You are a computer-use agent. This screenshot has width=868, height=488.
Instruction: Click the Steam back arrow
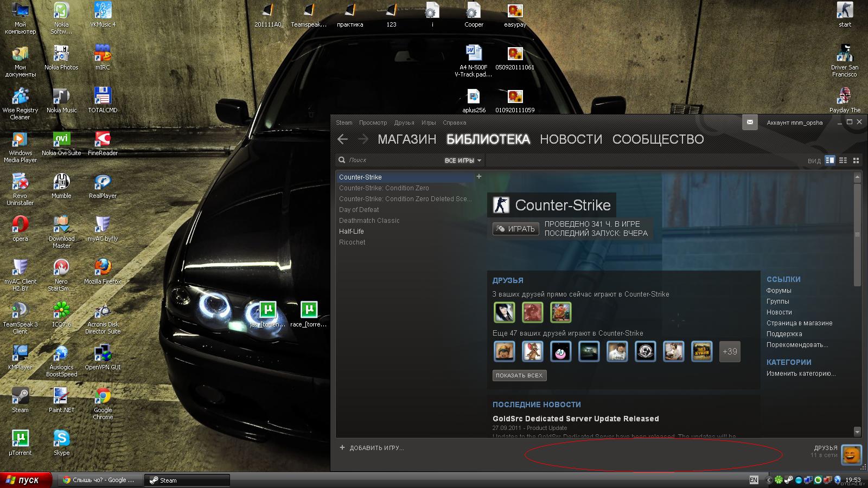click(x=342, y=139)
